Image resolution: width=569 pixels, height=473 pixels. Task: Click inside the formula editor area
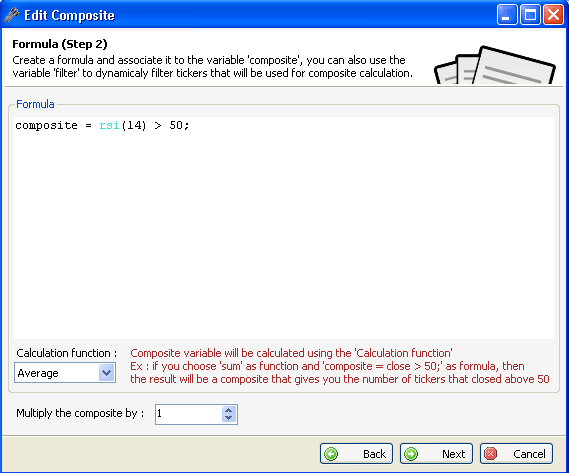click(x=284, y=228)
